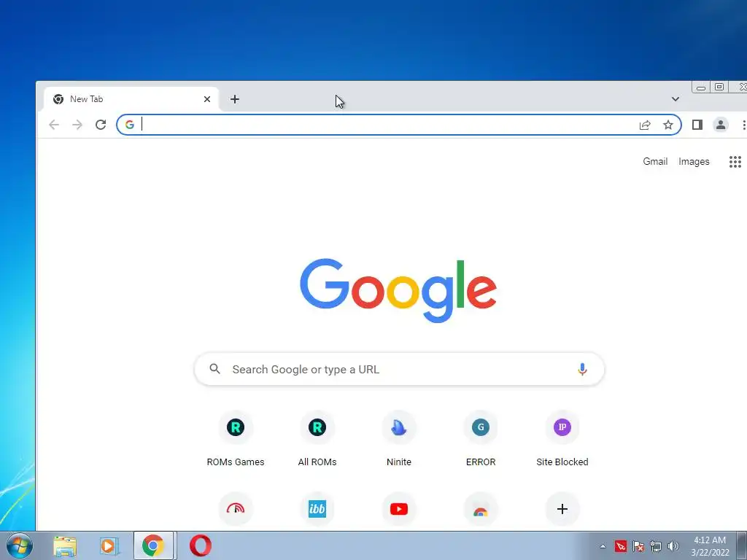Open the ERROR shortcut tile
This screenshot has width=747, height=560.
click(481, 439)
